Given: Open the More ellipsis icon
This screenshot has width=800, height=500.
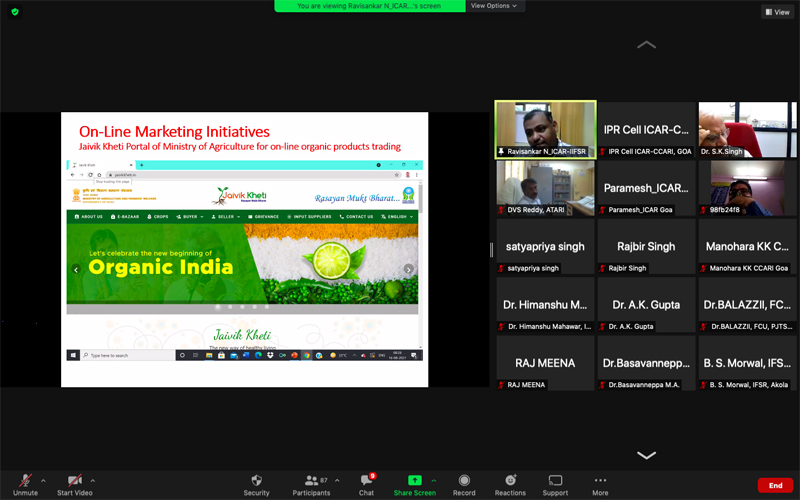Looking at the screenshot, I should 600,480.
